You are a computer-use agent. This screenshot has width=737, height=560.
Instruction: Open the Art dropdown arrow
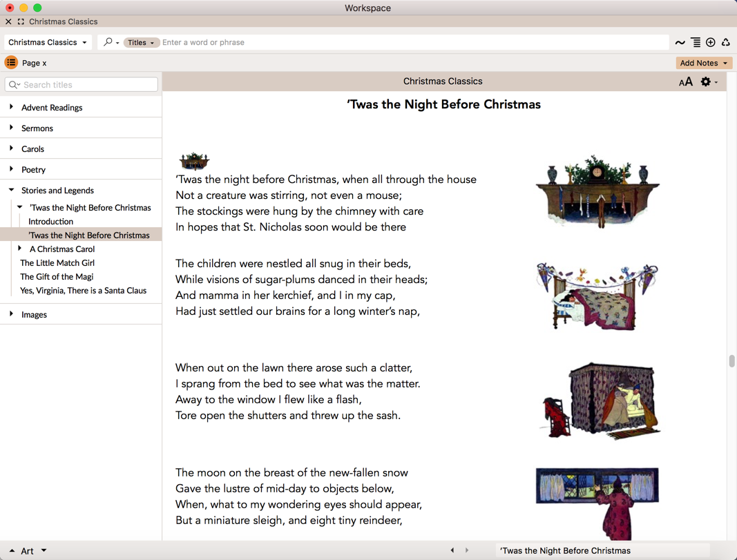coord(44,550)
